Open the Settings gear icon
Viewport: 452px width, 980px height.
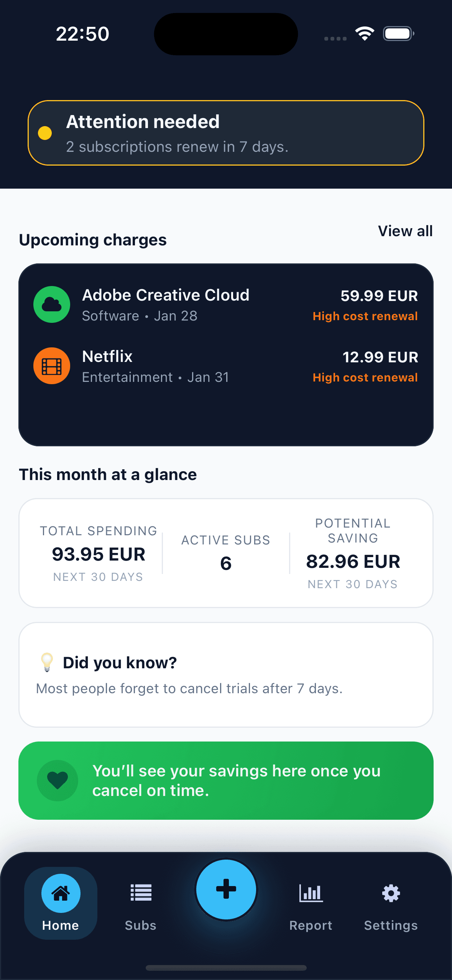click(x=391, y=893)
